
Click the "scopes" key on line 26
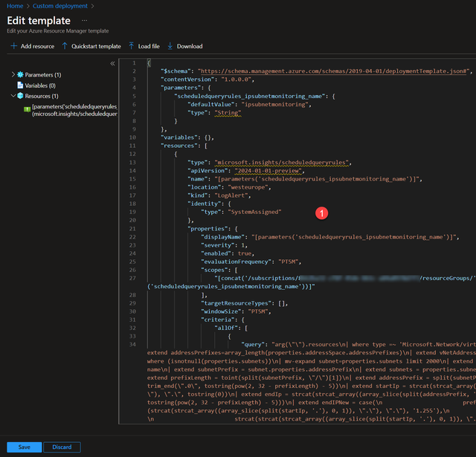point(214,270)
